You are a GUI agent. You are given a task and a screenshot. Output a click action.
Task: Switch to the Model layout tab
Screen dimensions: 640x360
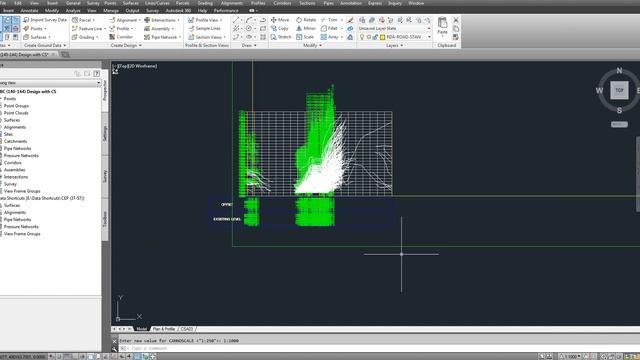tap(142, 329)
